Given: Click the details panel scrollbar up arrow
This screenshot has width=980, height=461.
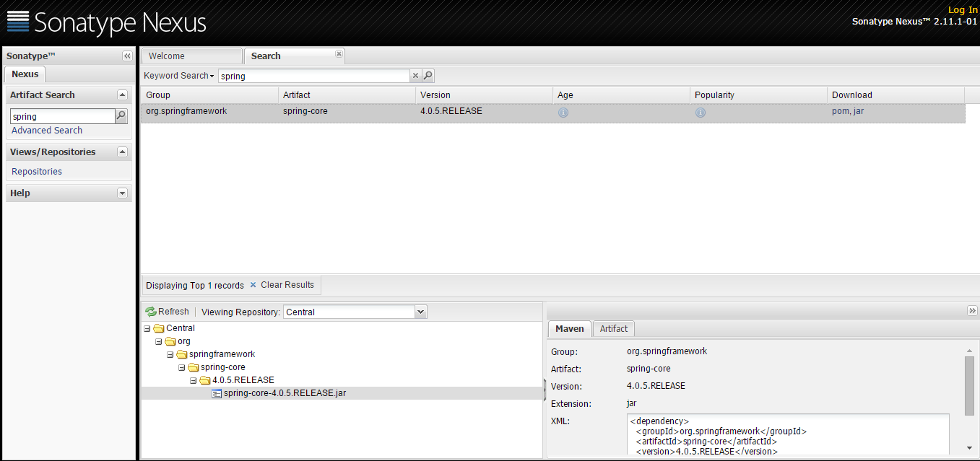Looking at the screenshot, I should pyautogui.click(x=969, y=351).
